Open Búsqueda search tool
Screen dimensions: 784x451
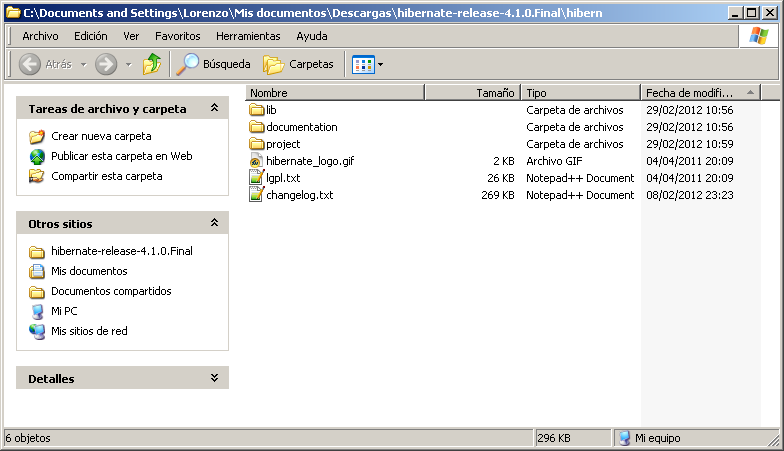pos(214,64)
